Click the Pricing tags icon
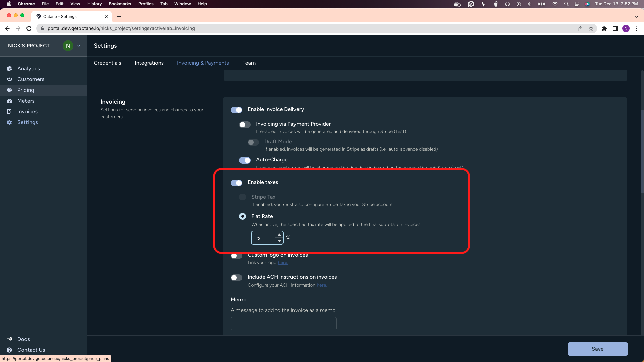This screenshot has width=644, height=362. point(9,90)
